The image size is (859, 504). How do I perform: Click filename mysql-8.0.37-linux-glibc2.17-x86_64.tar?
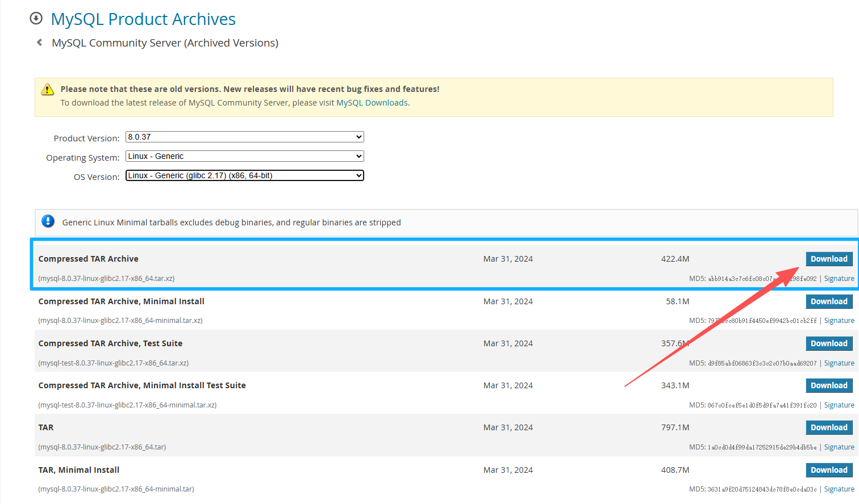coord(102,447)
